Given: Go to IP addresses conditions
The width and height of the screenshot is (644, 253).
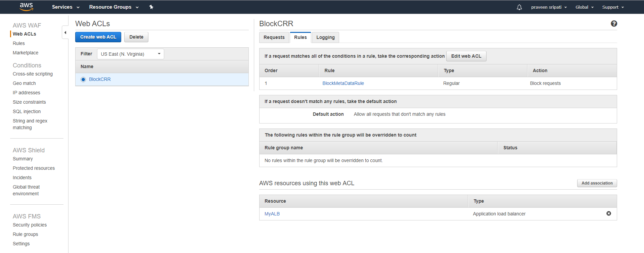Looking at the screenshot, I should click(26, 93).
